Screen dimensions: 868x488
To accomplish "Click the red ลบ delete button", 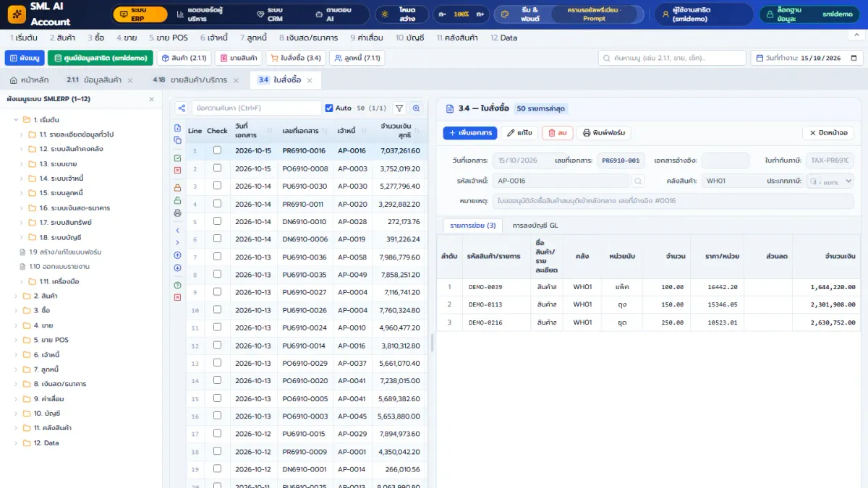I will click(558, 133).
